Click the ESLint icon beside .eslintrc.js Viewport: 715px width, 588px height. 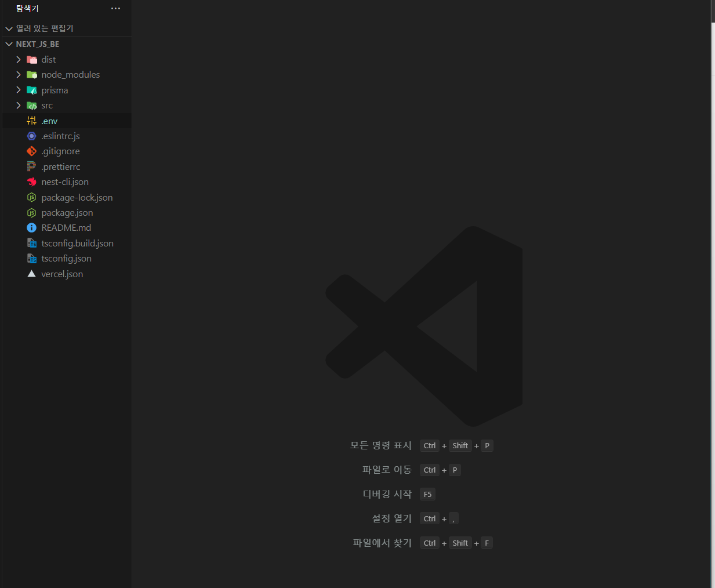point(32,136)
